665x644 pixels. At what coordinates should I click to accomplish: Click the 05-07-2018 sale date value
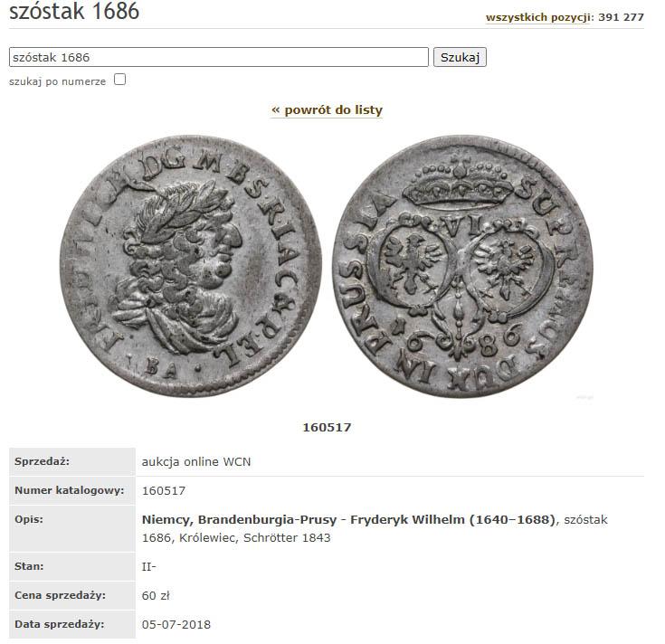pos(176,624)
